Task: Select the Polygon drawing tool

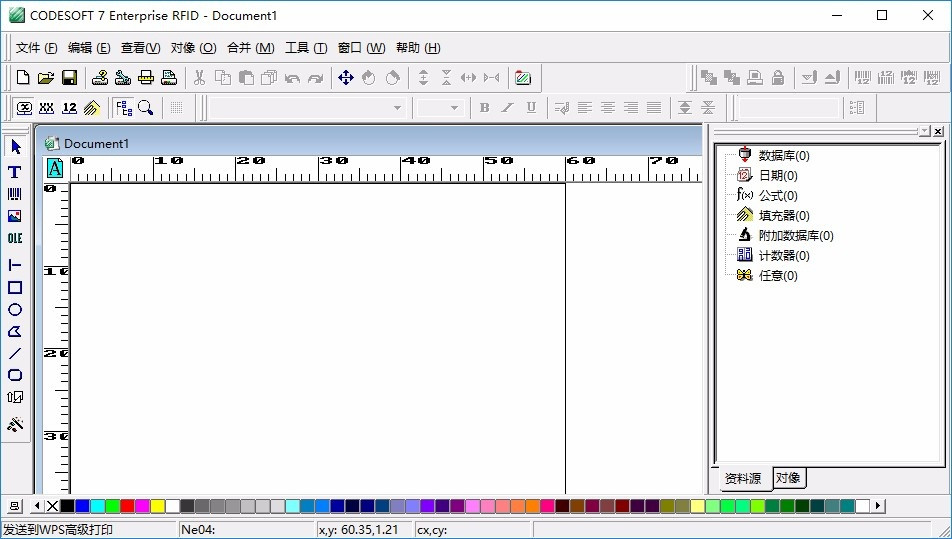Action: 15,331
